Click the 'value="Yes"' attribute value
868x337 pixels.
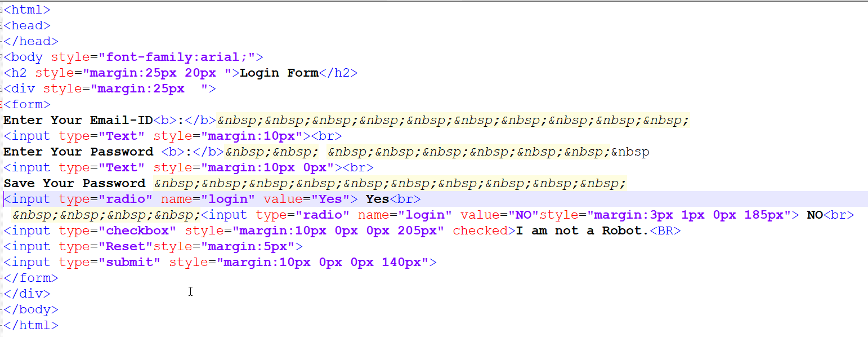(307, 199)
